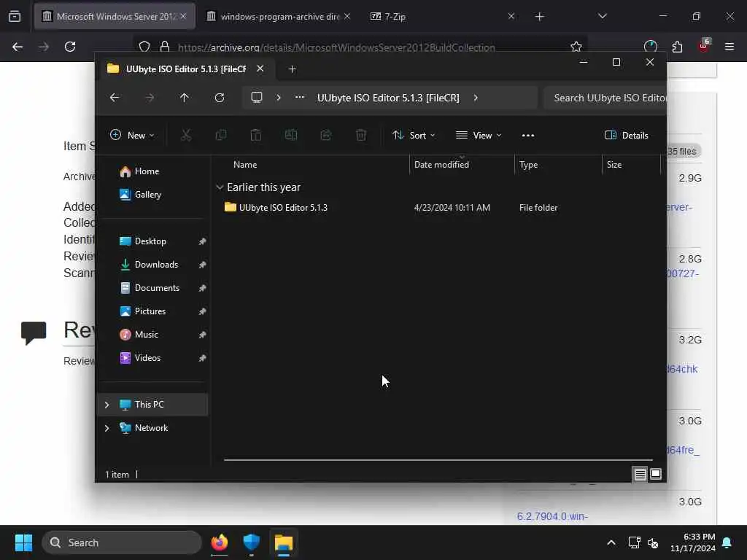Open the View dropdown menu
The height and width of the screenshot is (560, 747).
pyautogui.click(x=479, y=135)
